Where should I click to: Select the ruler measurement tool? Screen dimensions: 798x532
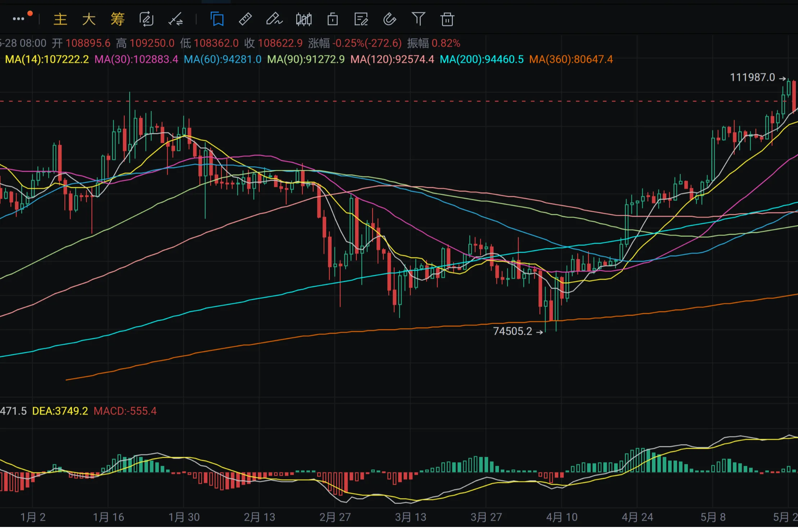click(x=245, y=19)
